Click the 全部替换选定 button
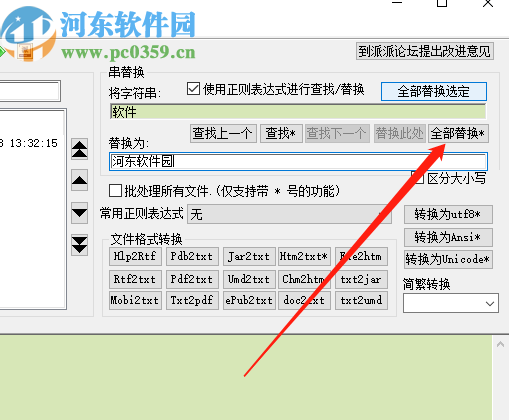Screen dimensions: 509x420 pos(434,91)
